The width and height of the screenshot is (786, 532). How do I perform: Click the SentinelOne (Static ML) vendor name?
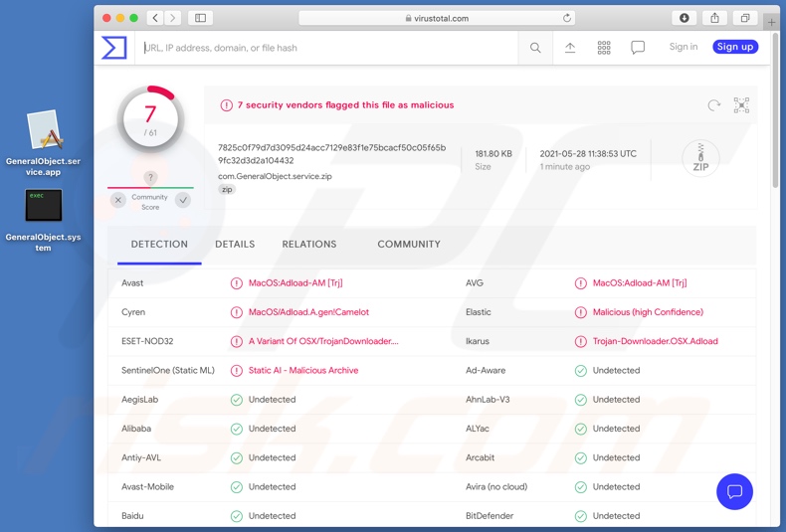[168, 370]
